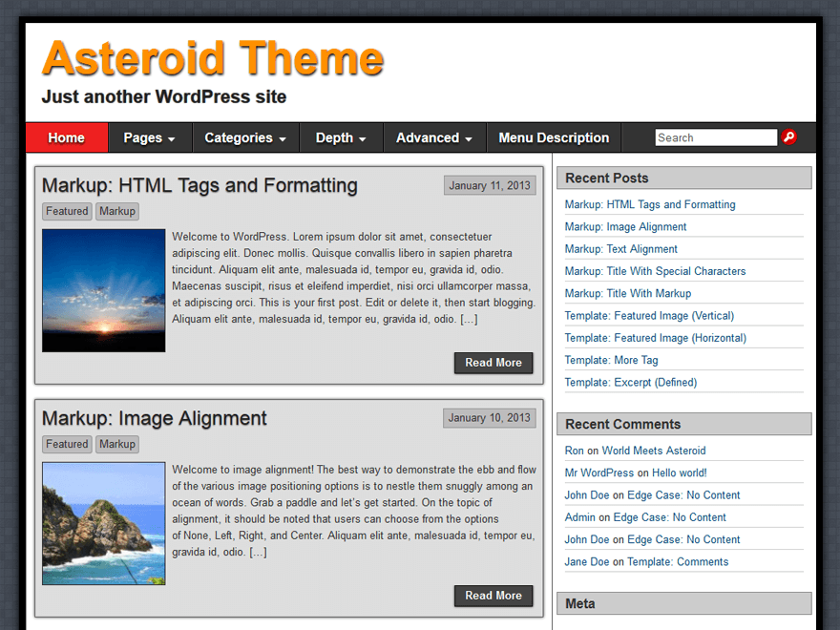Viewport: 840px width, 630px height.
Task: Expand the Categories dropdown menu
Action: point(245,137)
